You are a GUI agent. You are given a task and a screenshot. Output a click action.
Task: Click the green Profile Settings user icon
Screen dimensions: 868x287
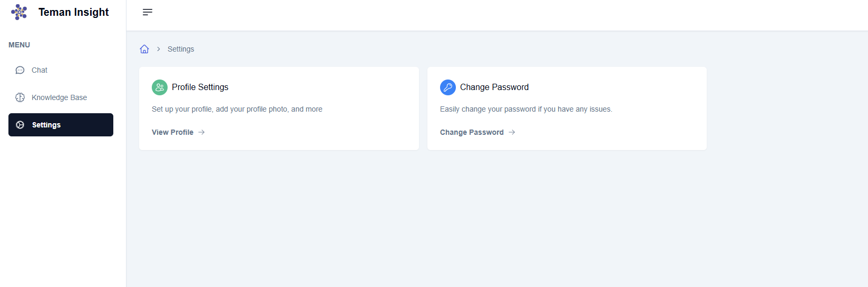pyautogui.click(x=160, y=87)
